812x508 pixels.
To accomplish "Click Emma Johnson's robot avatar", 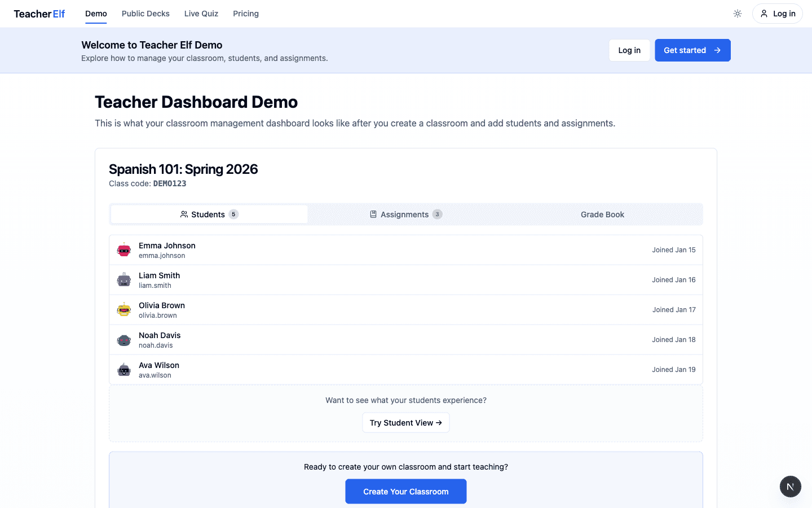I will tap(124, 250).
